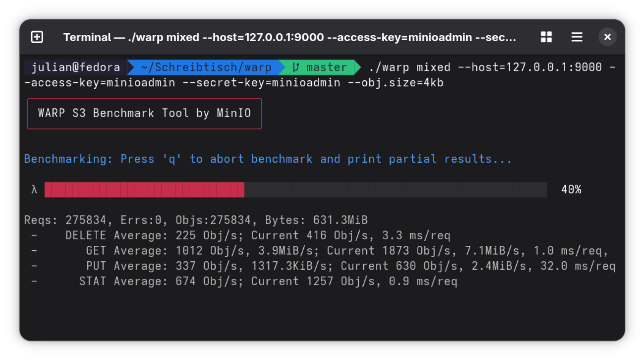The width and height of the screenshot is (644, 360).
Task: Click the Reqs: 275834 summary line
Action: click(x=196, y=220)
